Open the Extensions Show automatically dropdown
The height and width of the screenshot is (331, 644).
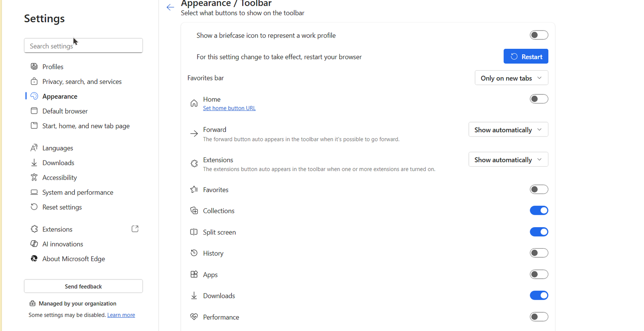[x=508, y=159]
